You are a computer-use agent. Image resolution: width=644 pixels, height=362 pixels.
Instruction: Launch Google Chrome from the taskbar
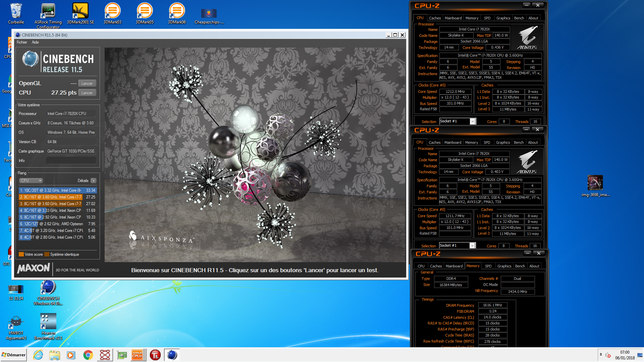(88, 355)
